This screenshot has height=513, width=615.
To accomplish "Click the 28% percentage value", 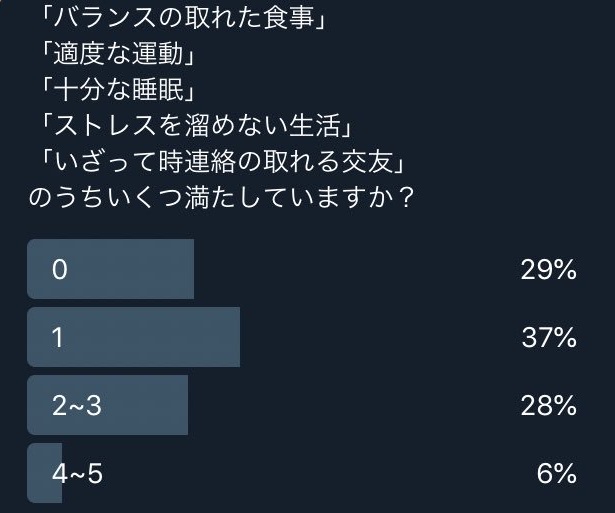I will pos(548,406).
